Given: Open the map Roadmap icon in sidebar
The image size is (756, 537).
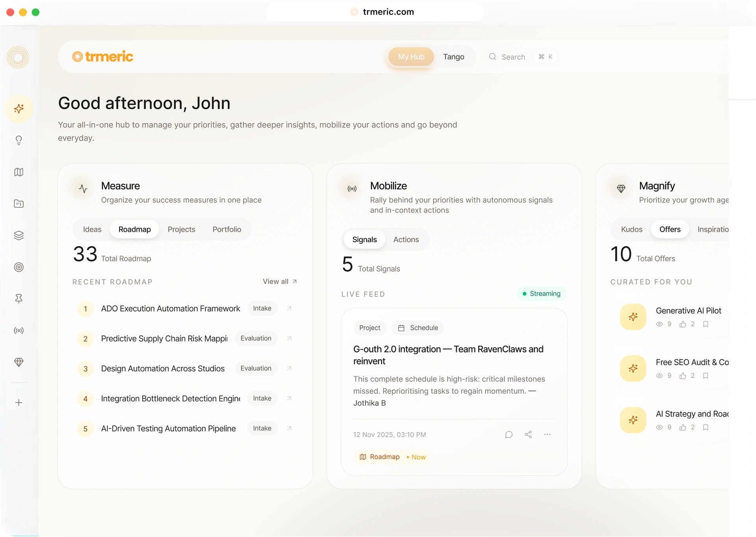Looking at the screenshot, I should pos(19,172).
